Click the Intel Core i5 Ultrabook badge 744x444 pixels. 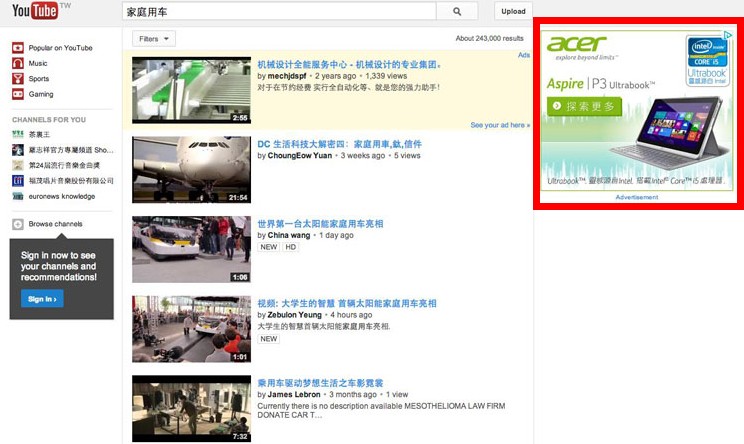click(707, 60)
